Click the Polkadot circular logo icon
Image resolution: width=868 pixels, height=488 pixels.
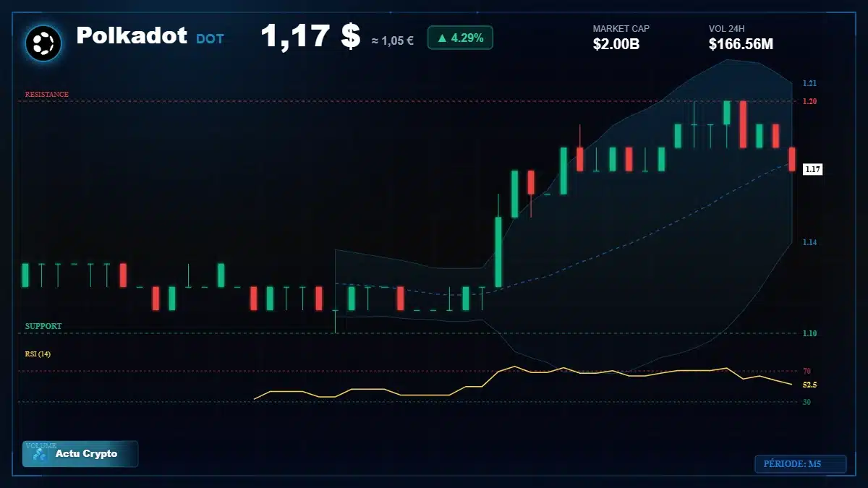(x=43, y=43)
